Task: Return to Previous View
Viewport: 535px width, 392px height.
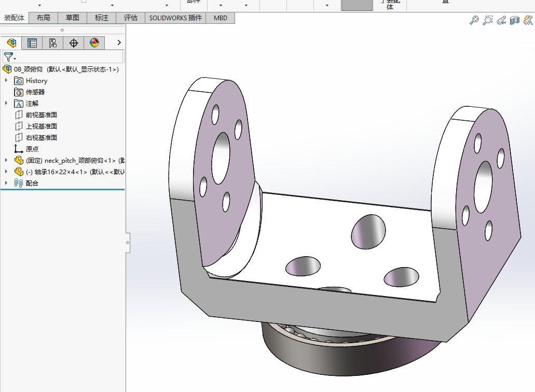Action: [x=501, y=20]
